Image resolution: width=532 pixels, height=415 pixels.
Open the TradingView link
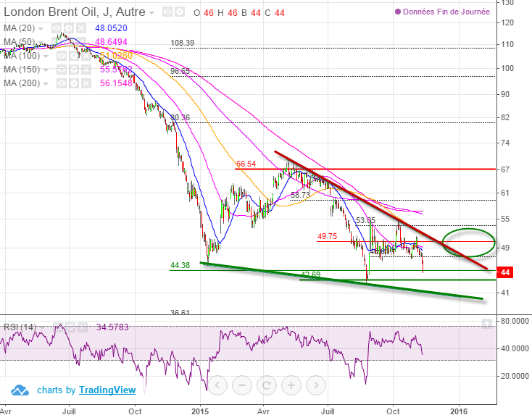pos(107,390)
